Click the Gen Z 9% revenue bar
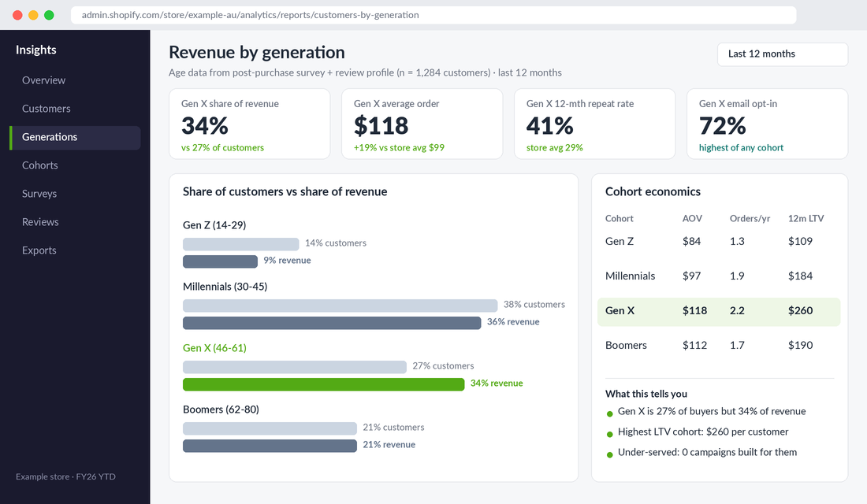867x504 pixels. click(220, 261)
